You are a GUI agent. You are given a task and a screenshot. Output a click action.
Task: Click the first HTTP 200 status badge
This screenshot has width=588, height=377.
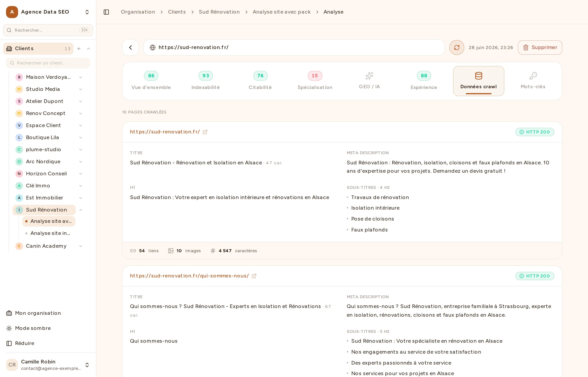(535, 132)
